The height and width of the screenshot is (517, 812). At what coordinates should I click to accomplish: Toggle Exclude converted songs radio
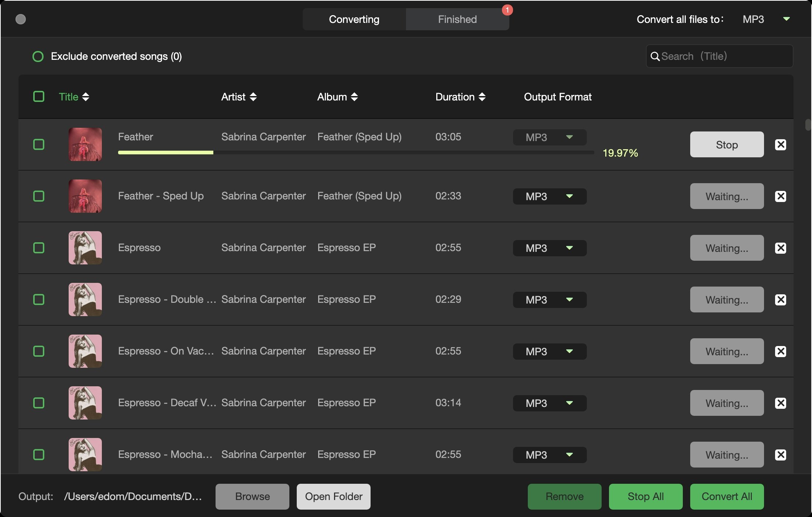click(x=38, y=57)
